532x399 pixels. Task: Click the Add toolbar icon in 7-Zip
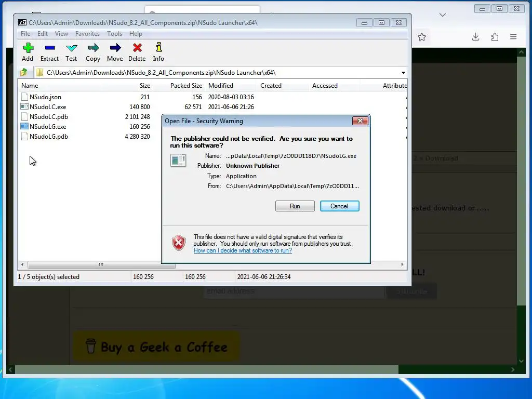tap(28, 48)
